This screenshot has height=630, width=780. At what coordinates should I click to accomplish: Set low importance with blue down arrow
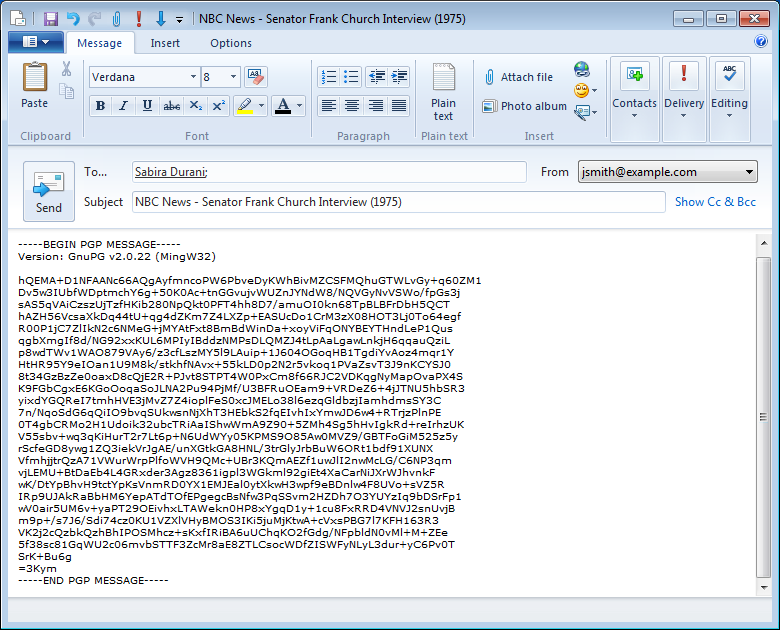point(160,19)
